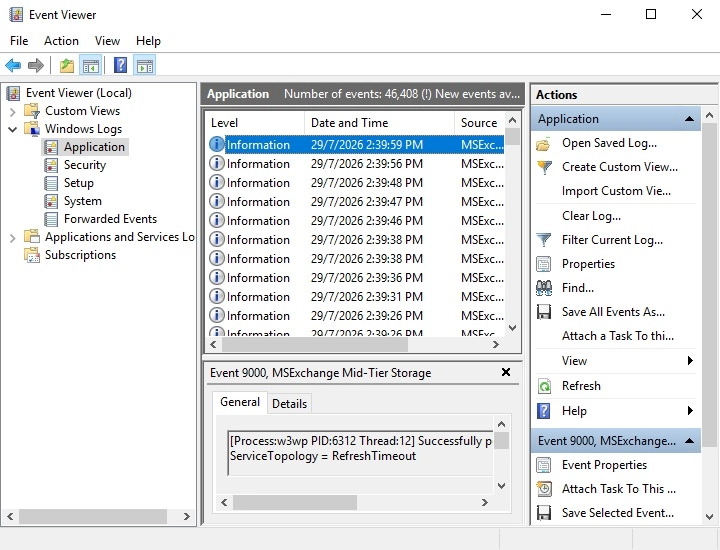
Task: Select event dated 29/7/2026 2:39:46 PM
Action: 356,221
